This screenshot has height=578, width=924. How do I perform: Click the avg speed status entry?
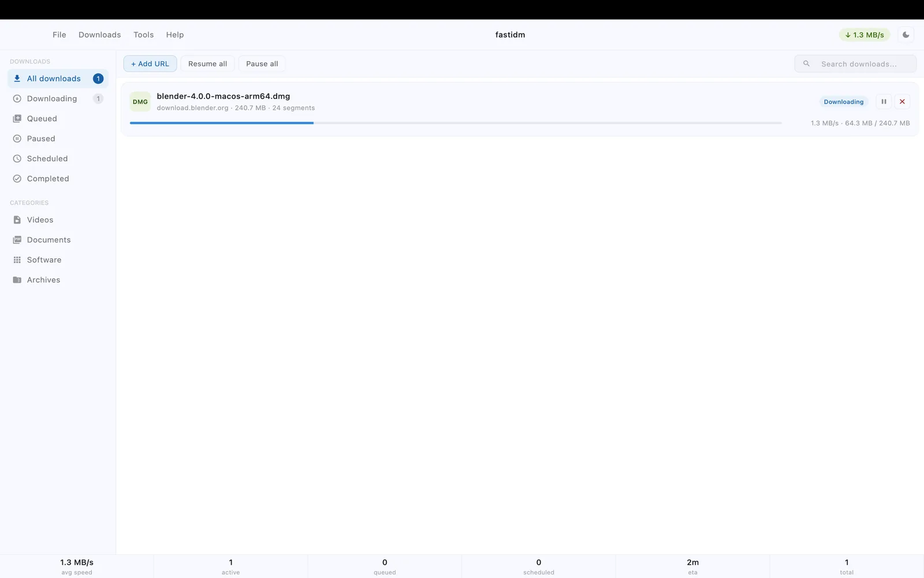tap(77, 566)
